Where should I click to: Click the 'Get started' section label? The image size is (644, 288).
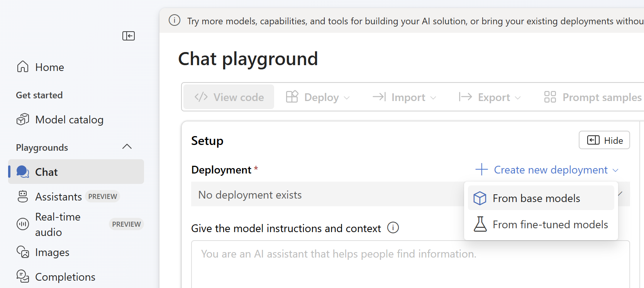pyautogui.click(x=39, y=95)
